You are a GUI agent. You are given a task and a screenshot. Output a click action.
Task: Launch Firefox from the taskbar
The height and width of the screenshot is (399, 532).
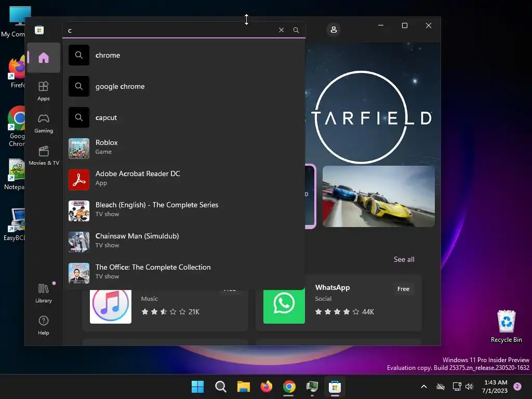coord(267,387)
